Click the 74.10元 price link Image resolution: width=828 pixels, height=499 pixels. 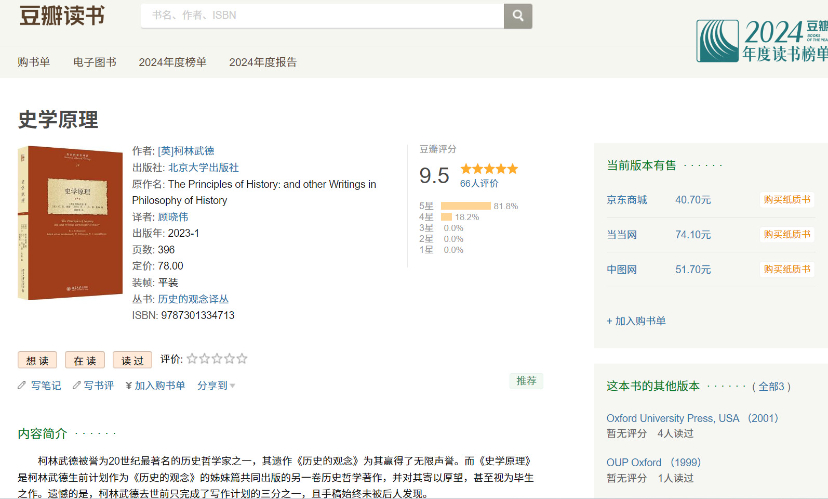click(693, 234)
